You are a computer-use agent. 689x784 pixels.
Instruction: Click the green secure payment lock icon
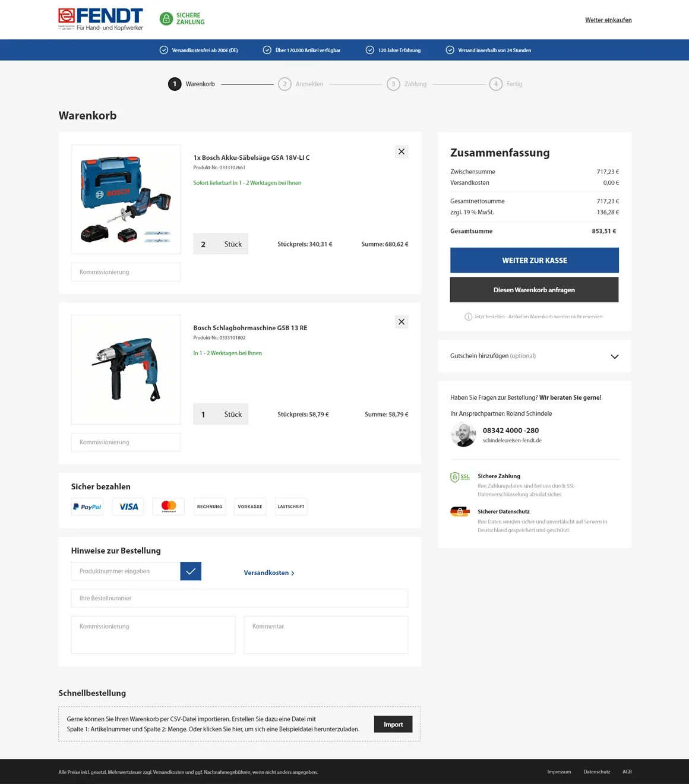coord(166,19)
